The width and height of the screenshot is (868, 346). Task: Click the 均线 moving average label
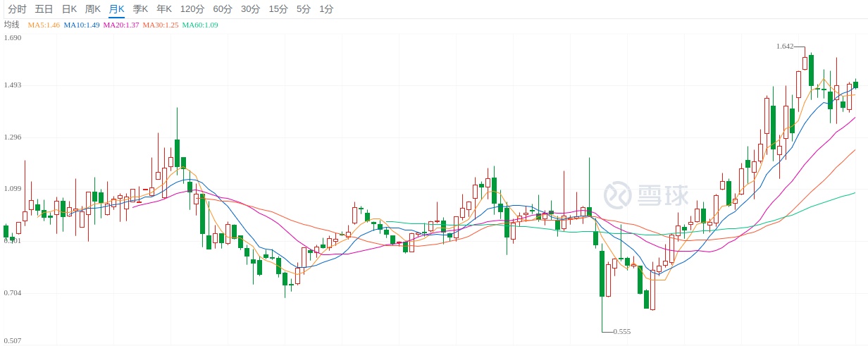pos(11,25)
